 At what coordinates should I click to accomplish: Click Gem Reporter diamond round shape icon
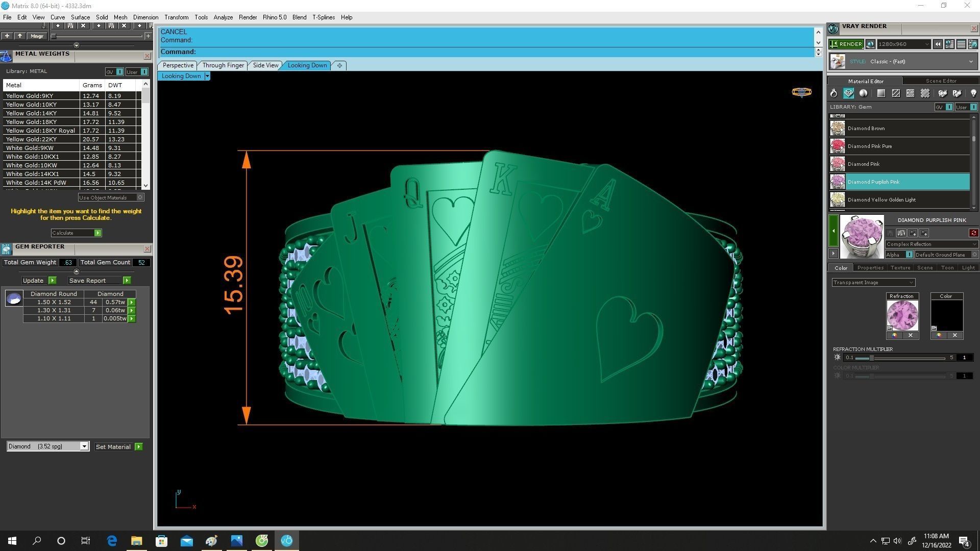click(x=14, y=298)
